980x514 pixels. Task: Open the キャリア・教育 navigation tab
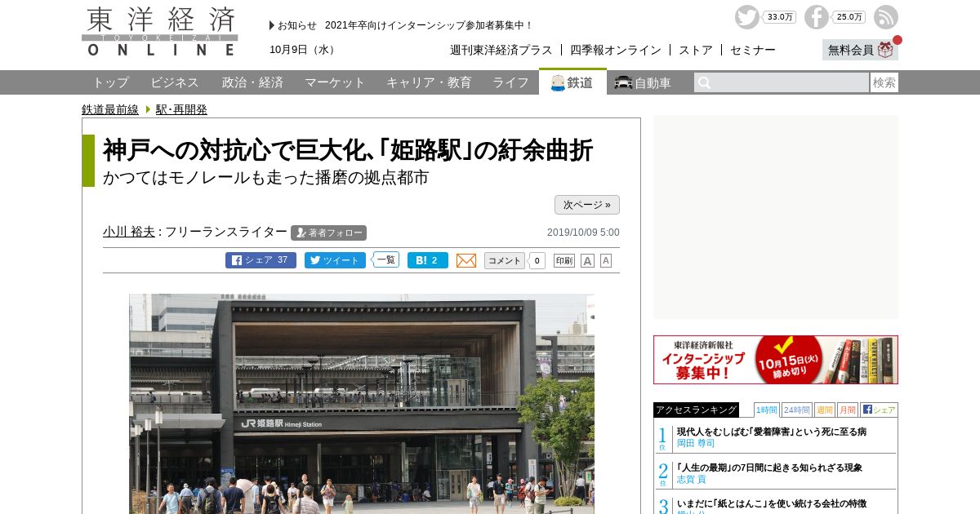pos(429,82)
